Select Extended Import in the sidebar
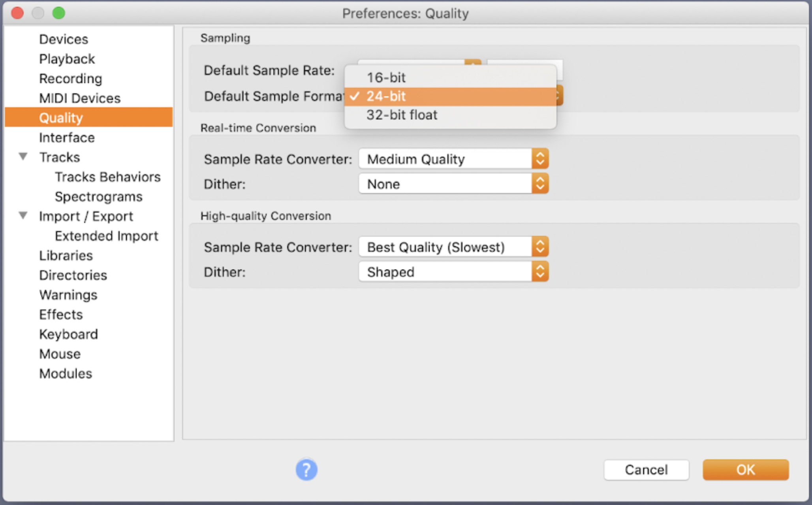The image size is (812, 505). 106,236
